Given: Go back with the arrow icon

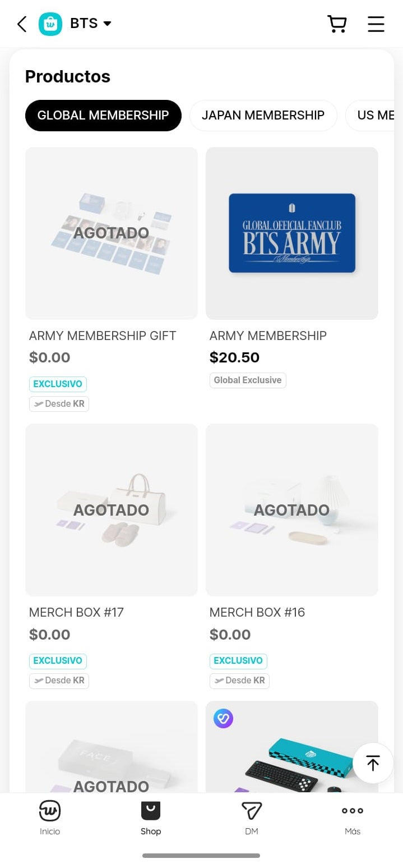Looking at the screenshot, I should point(21,24).
